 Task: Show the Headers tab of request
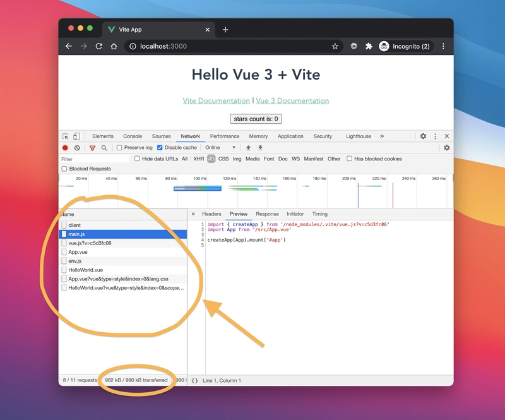[211, 213]
